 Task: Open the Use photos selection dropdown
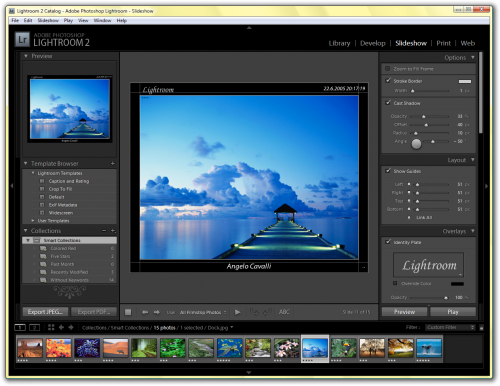[x=203, y=312]
